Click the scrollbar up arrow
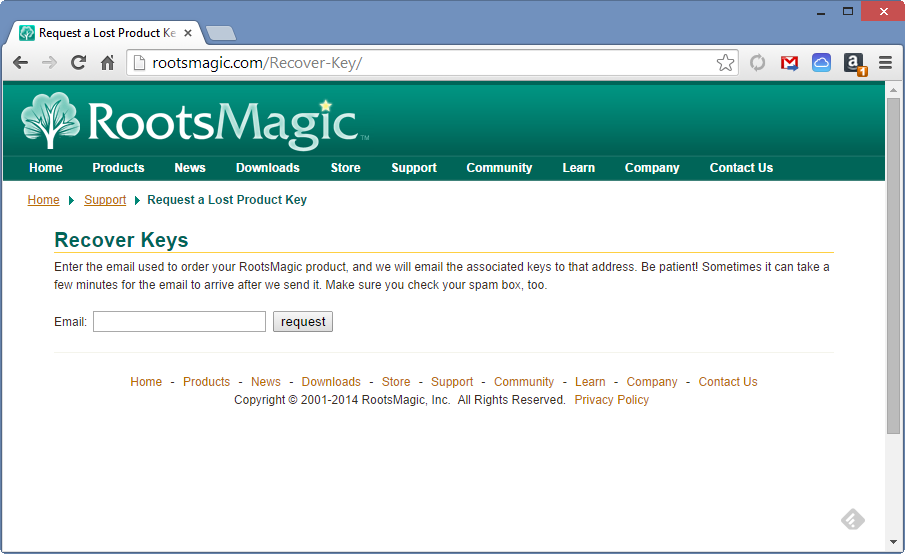 click(893, 90)
